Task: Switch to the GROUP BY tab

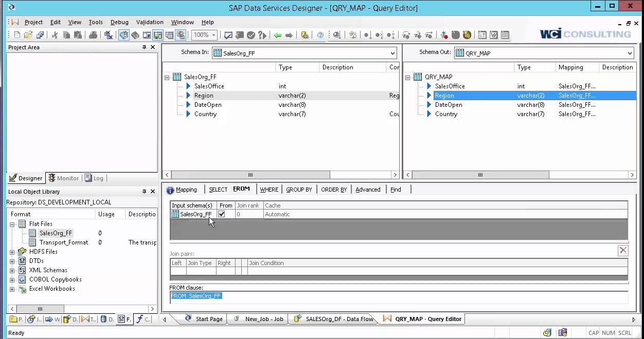Action: (299, 190)
